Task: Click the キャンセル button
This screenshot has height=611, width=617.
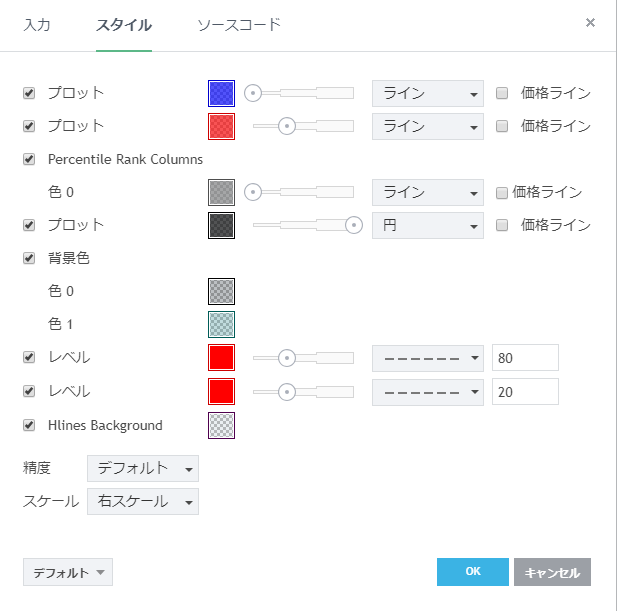Action: coord(552,572)
